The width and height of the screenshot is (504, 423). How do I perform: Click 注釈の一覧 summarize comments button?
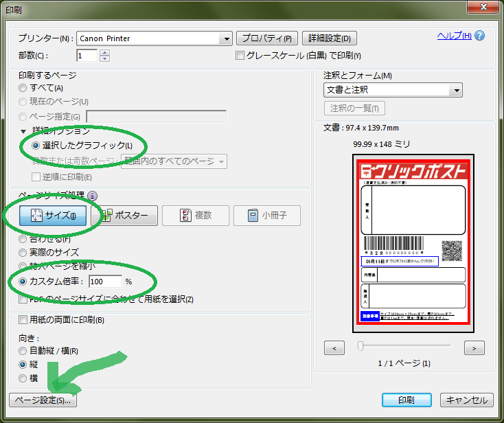click(x=354, y=108)
